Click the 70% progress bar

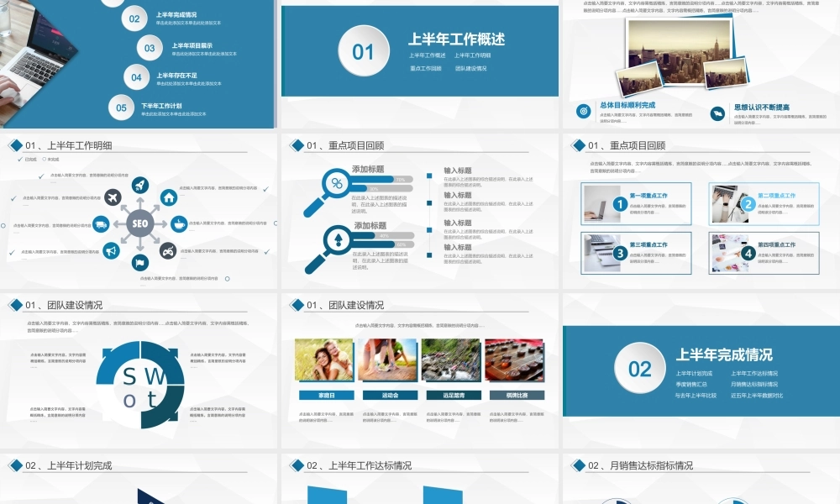click(379, 179)
